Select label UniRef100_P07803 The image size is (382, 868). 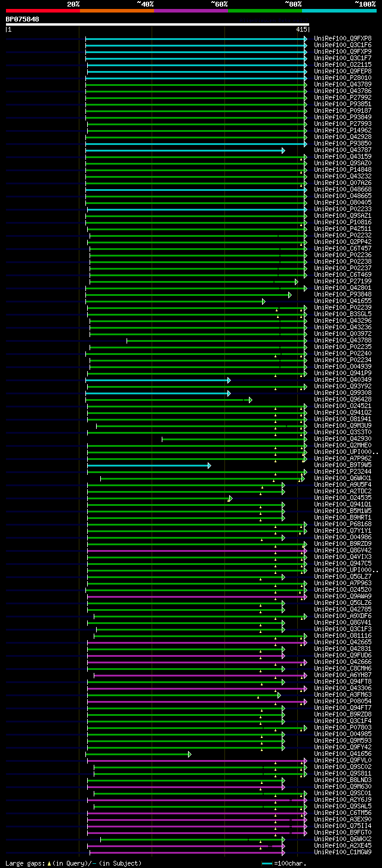click(x=343, y=727)
